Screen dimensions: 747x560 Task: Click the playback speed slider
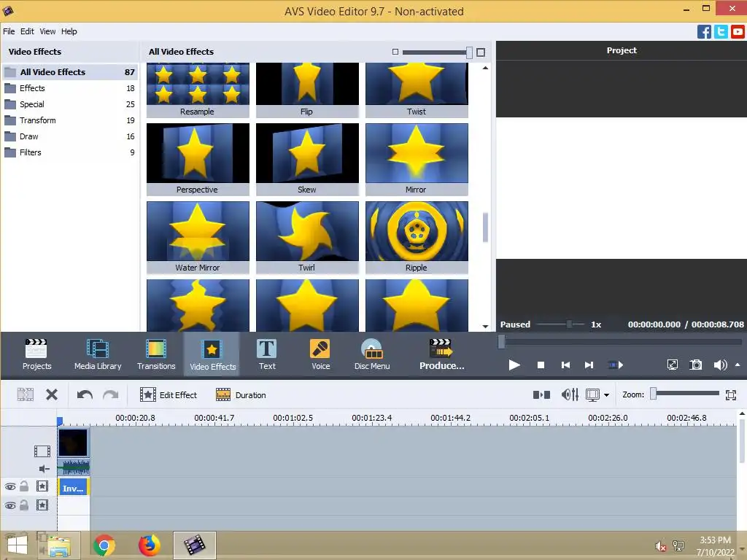561,324
